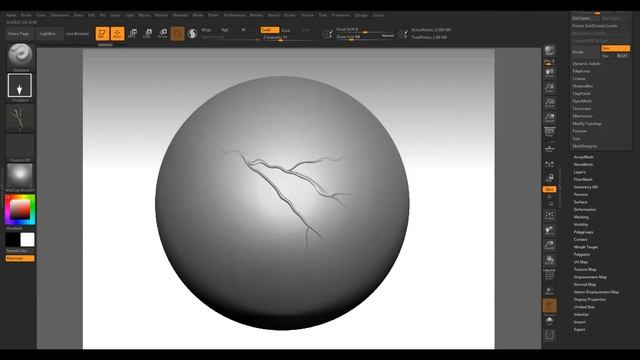Image resolution: width=640 pixels, height=360 pixels.
Task: Open the Home Page button
Action: pos(19,34)
